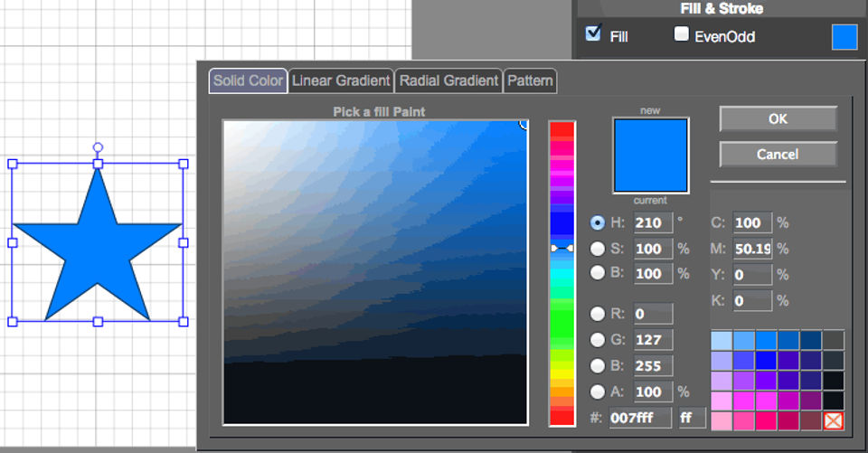Click the left-middle selection handle of the star
The width and height of the screenshot is (868, 453).
12,242
